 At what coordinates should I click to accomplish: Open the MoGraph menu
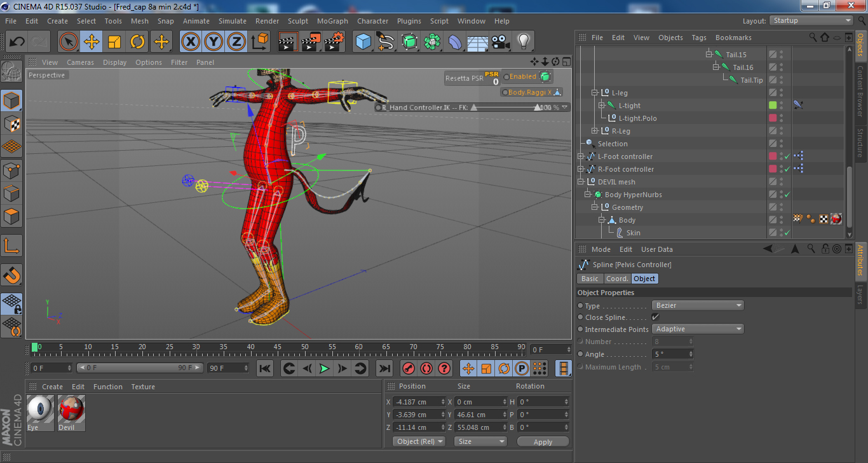click(x=332, y=21)
